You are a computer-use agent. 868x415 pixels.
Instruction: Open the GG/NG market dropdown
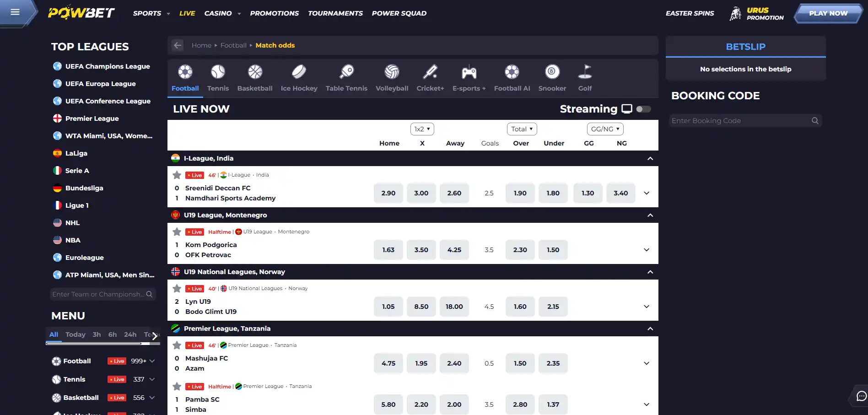(605, 129)
